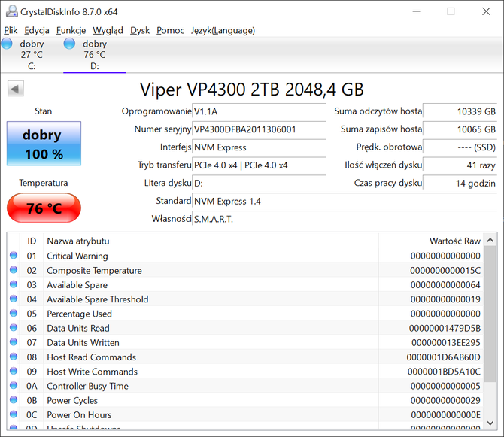The height and width of the screenshot is (437, 504).
Task: Select the Critical Warning attribute name
Action: click(x=77, y=256)
